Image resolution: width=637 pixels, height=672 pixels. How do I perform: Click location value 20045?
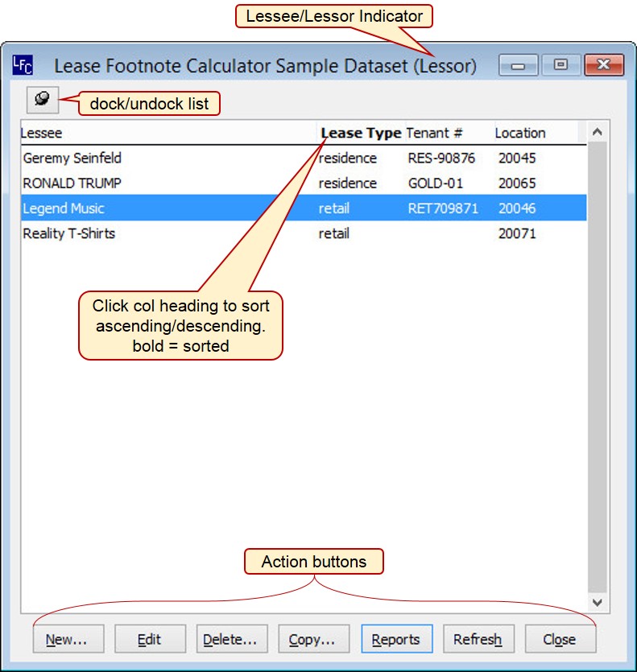[517, 159]
